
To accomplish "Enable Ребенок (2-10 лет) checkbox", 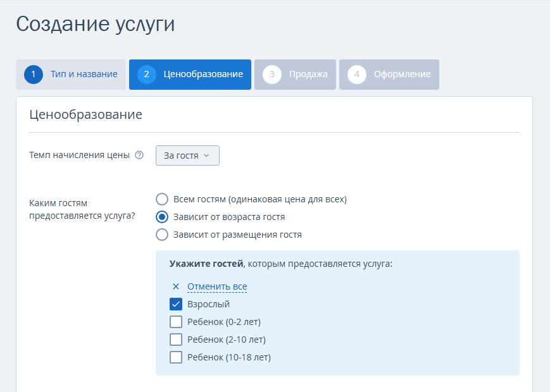I will tap(176, 340).
